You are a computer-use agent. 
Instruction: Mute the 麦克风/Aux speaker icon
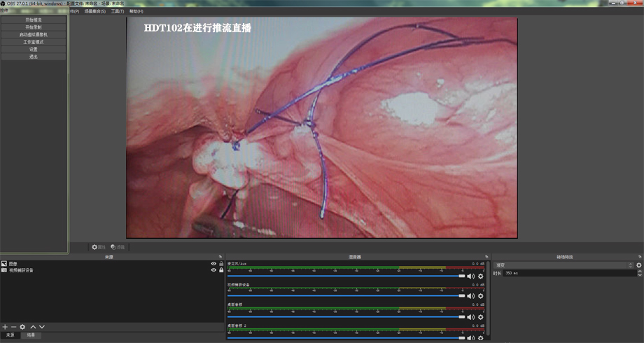coord(470,276)
